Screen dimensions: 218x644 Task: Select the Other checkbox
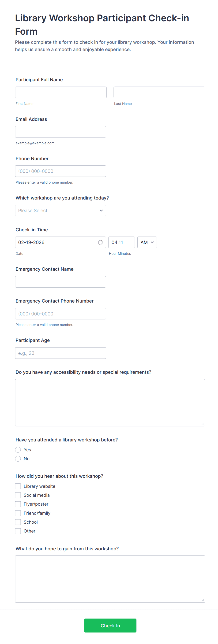tap(18, 531)
